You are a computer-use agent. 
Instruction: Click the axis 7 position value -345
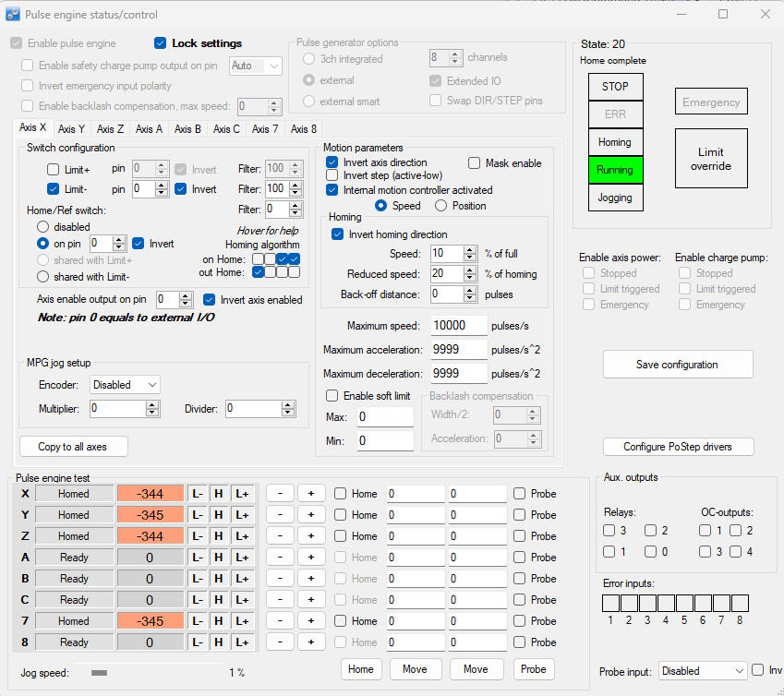coord(151,621)
